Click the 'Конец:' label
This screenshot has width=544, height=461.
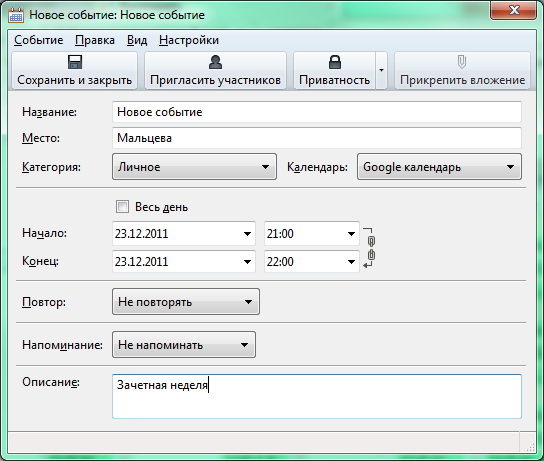pyautogui.click(x=40, y=261)
